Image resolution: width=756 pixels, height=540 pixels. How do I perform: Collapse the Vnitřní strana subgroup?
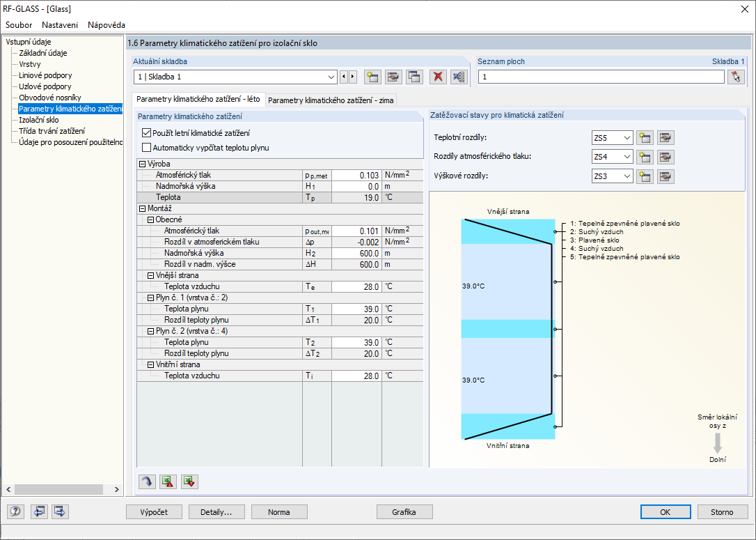[150, 365]
